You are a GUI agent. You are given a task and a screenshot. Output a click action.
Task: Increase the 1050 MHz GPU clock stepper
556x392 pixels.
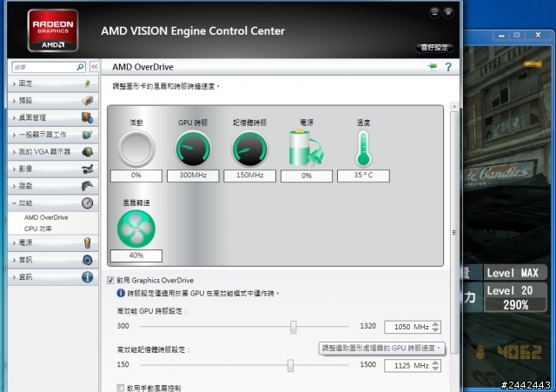[436, 324]
